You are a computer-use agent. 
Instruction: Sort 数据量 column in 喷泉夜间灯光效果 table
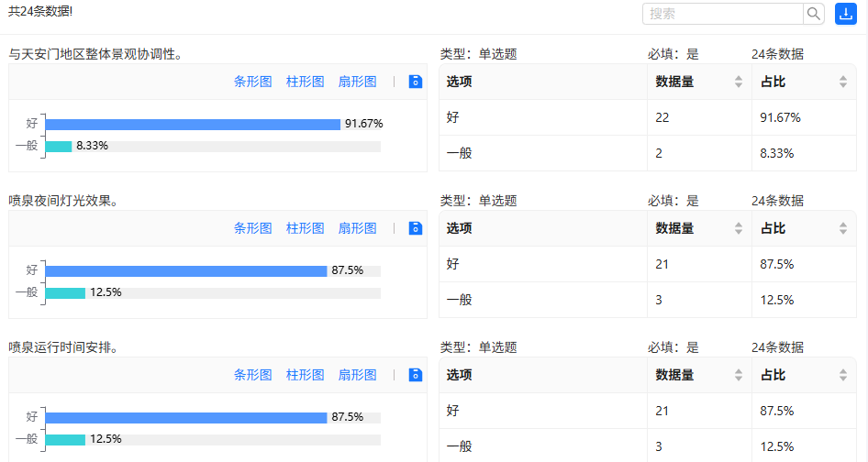tap(739, 228)
